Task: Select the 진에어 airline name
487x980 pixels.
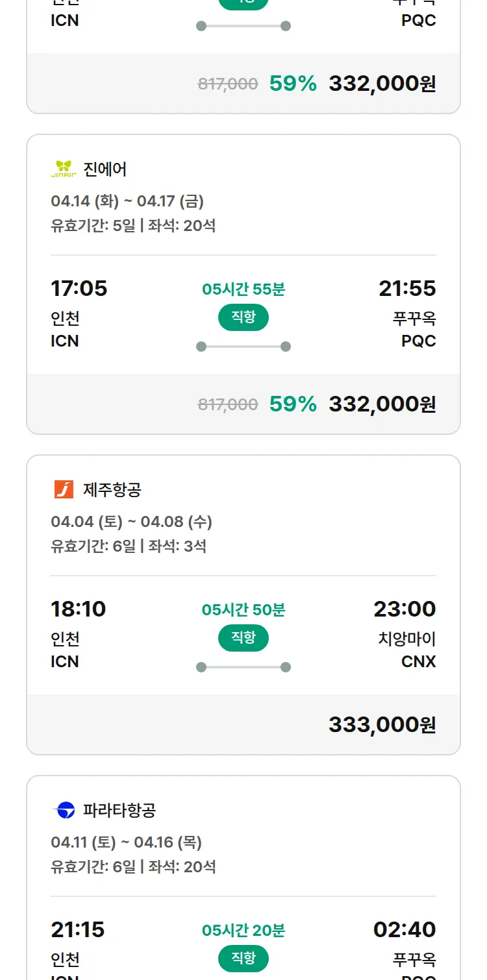Action: click(105, 169)
